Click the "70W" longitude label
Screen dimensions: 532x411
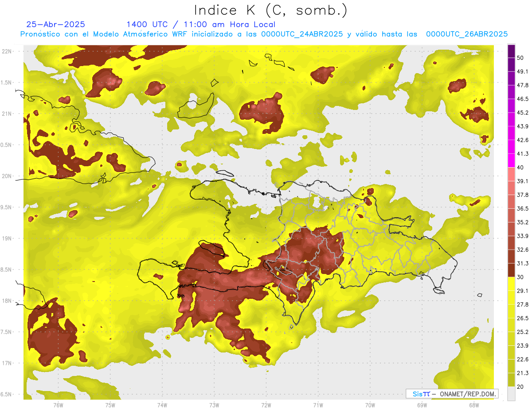click(370, 405)
